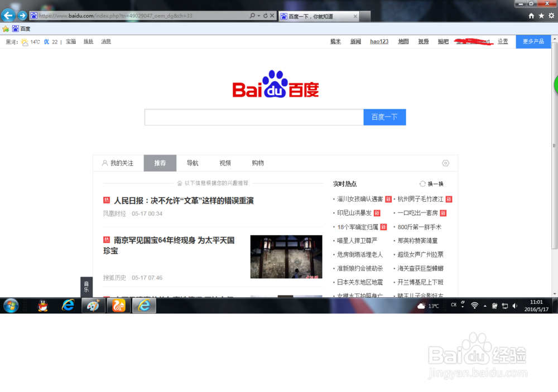Screen dimensions: 558x392
Task: Open headline 南京罕见国宝64年终现身
Action: [169, 245]
